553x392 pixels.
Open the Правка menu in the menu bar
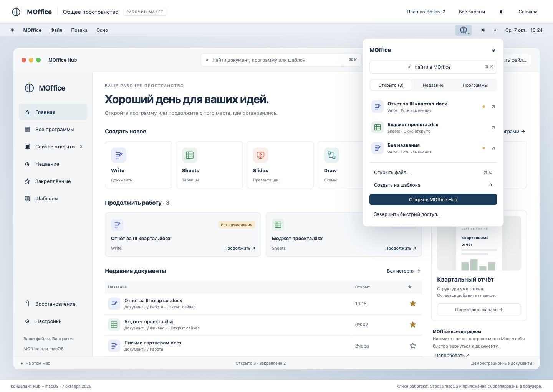click(79, 30)
